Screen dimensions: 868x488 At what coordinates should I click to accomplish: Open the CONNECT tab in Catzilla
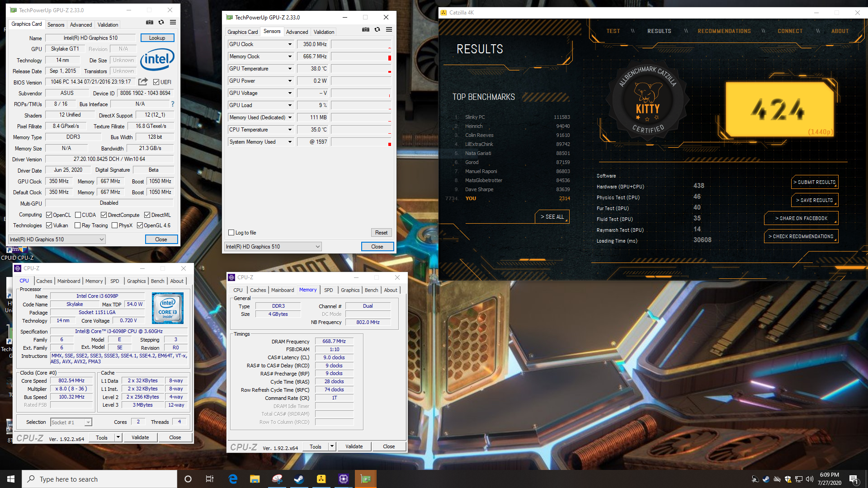pos(790,31)
